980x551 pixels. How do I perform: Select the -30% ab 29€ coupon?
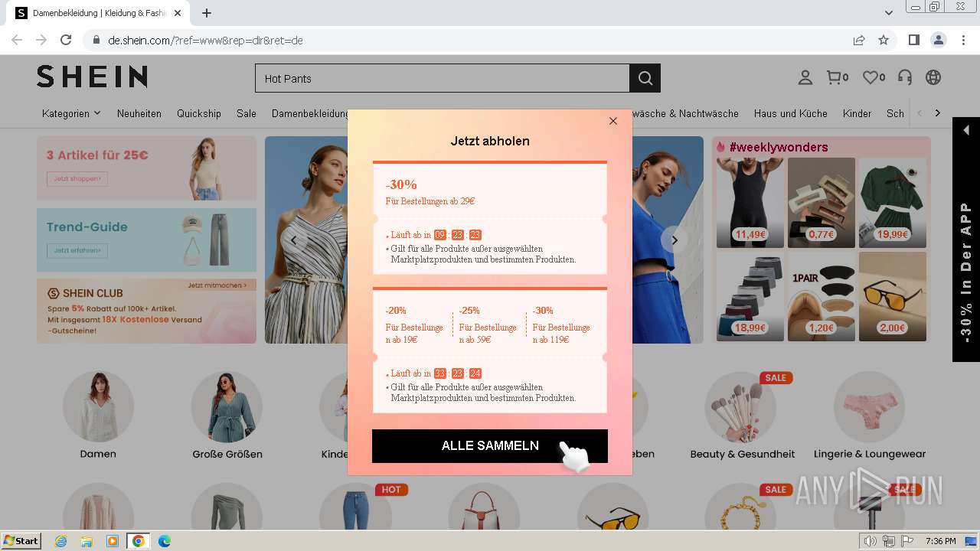point(490,218)
